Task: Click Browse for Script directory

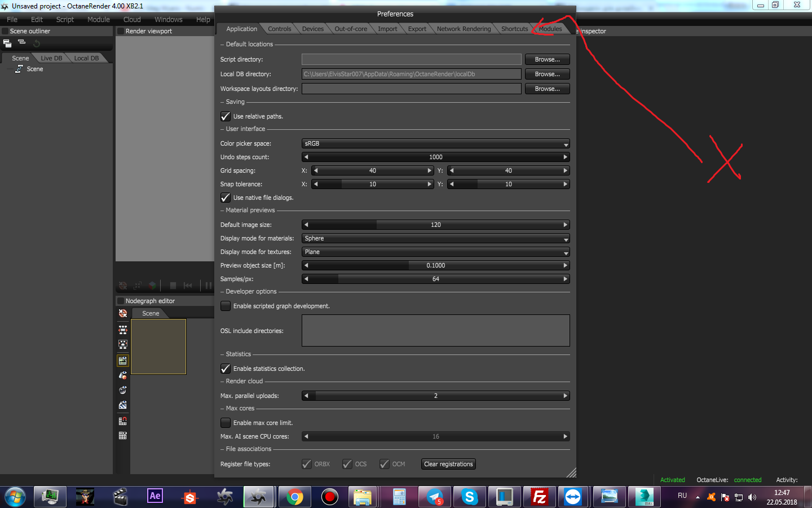Action: 548,59
